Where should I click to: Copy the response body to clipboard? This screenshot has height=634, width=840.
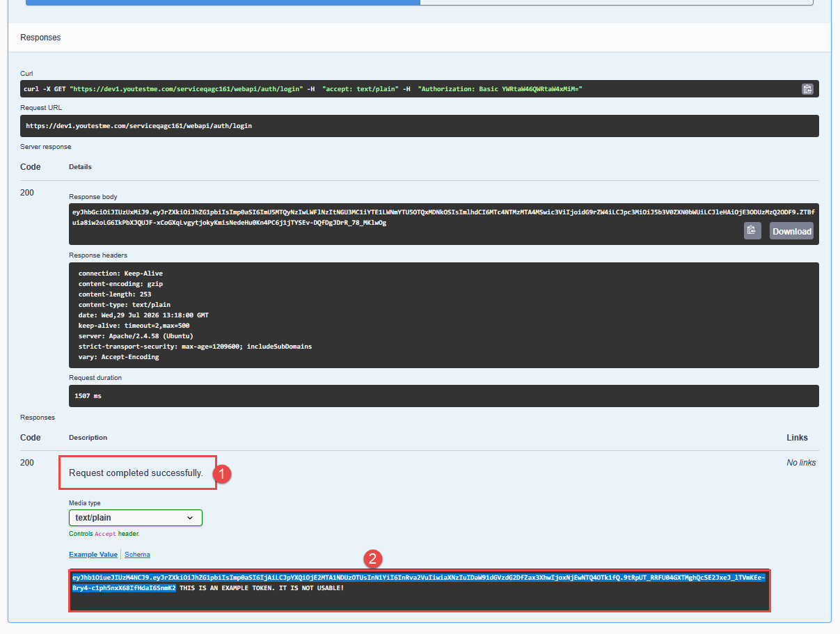coord(752,231)
